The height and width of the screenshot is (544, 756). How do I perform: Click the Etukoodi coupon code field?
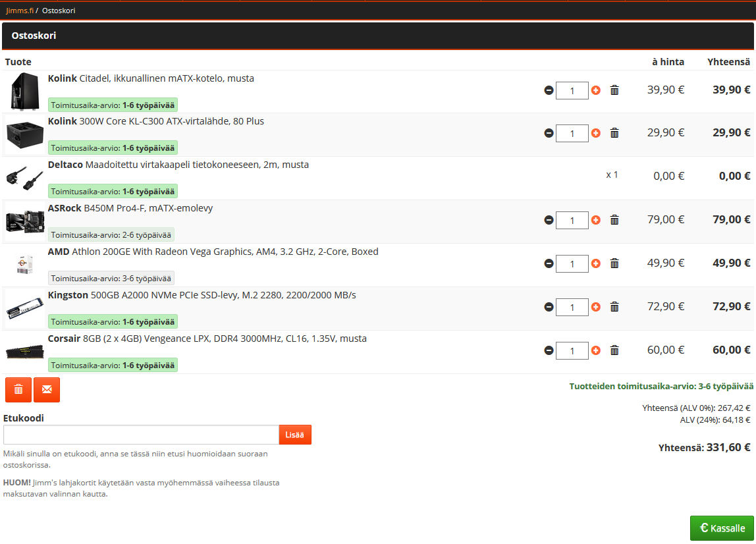tap(141, 435)
